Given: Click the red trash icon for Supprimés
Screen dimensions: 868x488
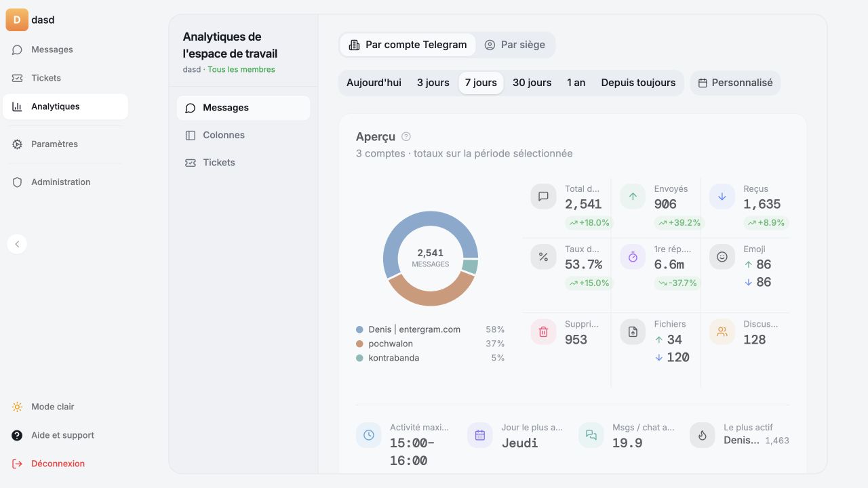Looking at the screenshot, I should [x=543, y=332].
